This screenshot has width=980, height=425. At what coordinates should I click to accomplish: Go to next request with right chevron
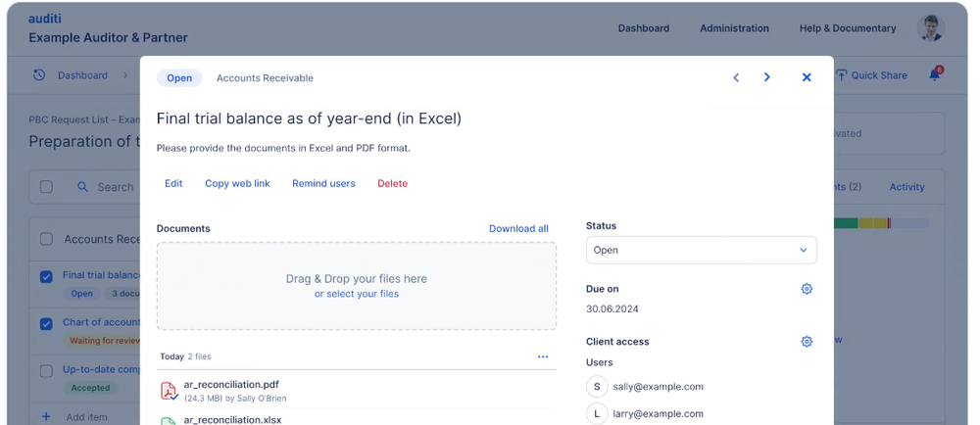(x=767, y=77)
